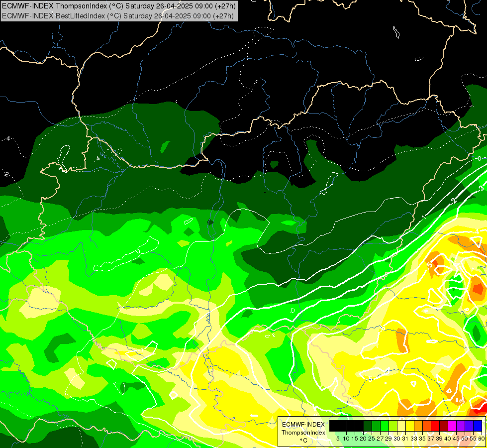Image resolution: width=487 pixels, height=448 pixels.
Task: Click the ECMWF-INDEX ThompsonIndex title line
Action: pos(119,5)
